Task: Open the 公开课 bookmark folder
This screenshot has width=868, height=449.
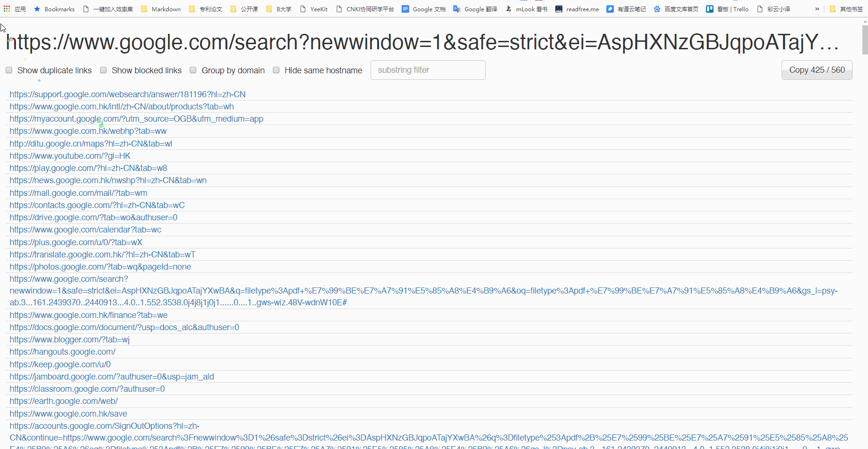Action: point(233,9)
